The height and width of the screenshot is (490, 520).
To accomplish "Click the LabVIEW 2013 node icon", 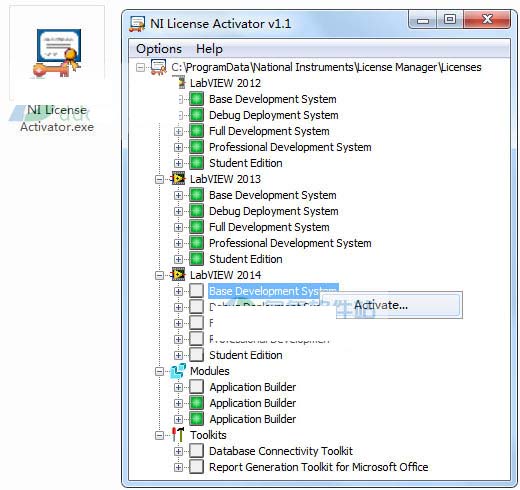I will (x=178, y=179).
